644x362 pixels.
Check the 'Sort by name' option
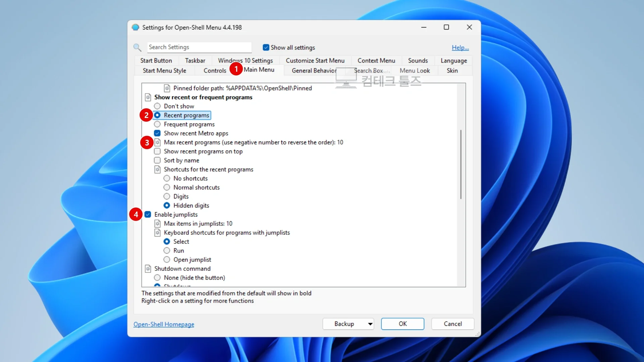157,161
